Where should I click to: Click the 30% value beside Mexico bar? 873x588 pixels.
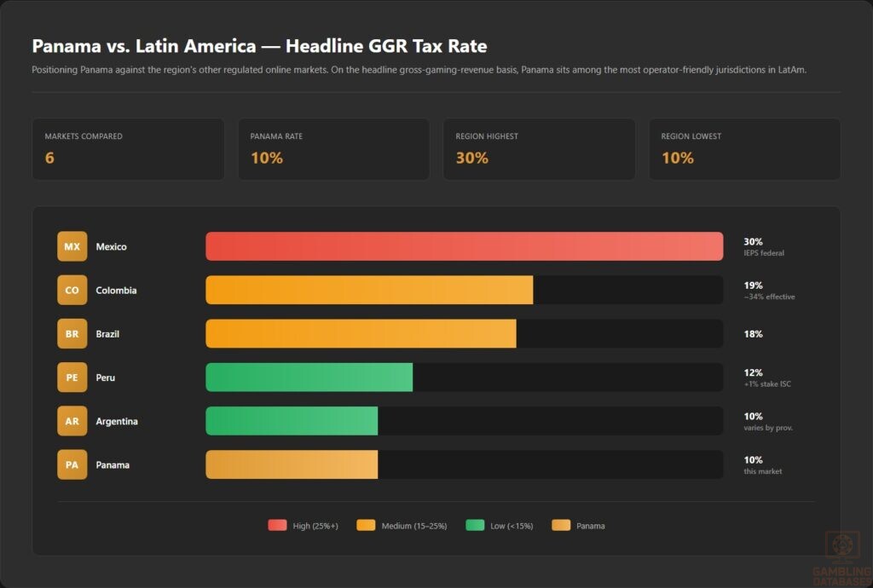[x=754, y=241]
